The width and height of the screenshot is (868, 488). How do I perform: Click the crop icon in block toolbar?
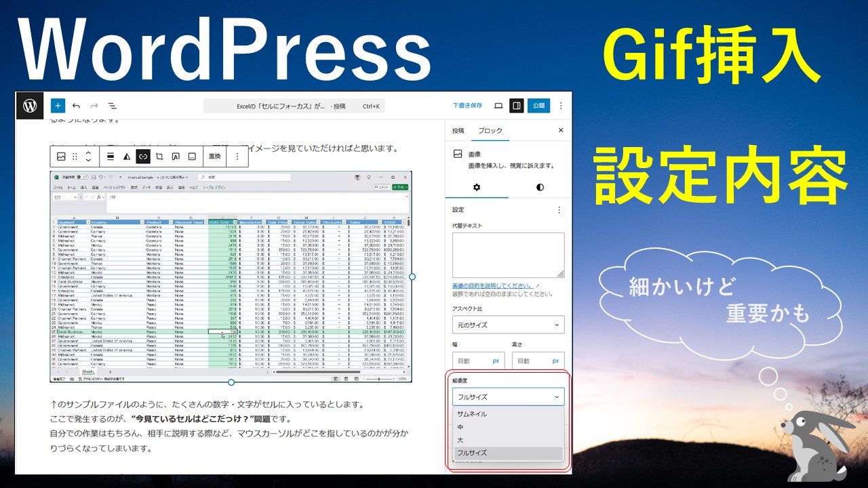159,157
